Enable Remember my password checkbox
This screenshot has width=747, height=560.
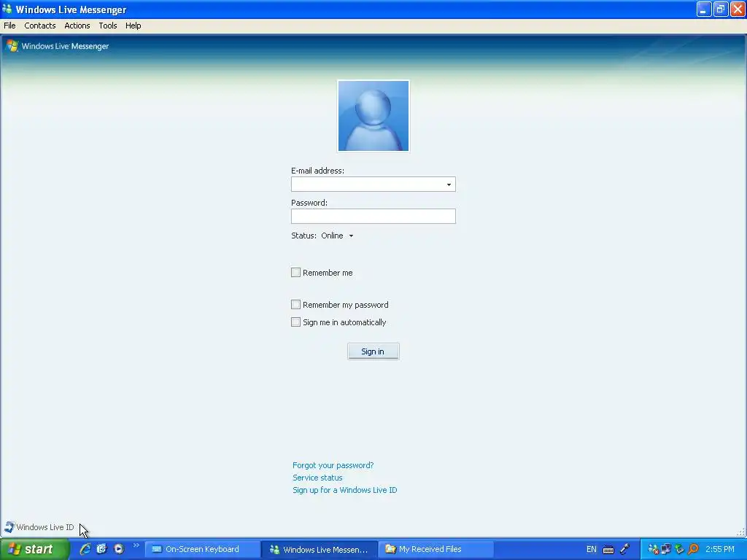click(296, 304)
